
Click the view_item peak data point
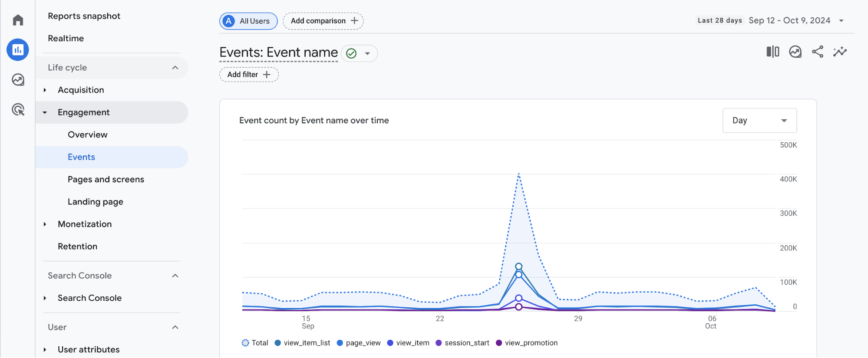(x=518, y=298)
